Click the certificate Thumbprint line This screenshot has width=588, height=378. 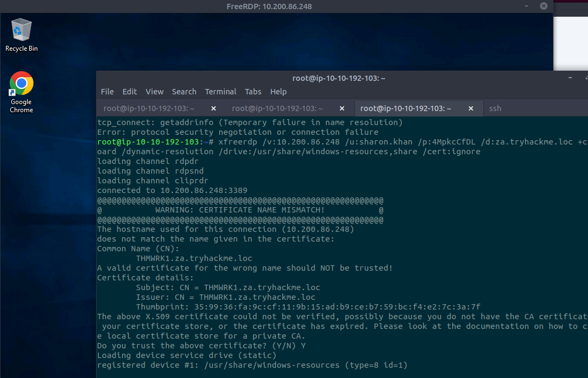pos(308,307)
